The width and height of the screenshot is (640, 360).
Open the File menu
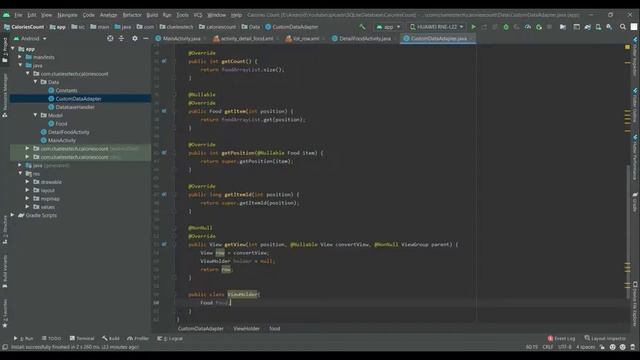tap(18, 15)
